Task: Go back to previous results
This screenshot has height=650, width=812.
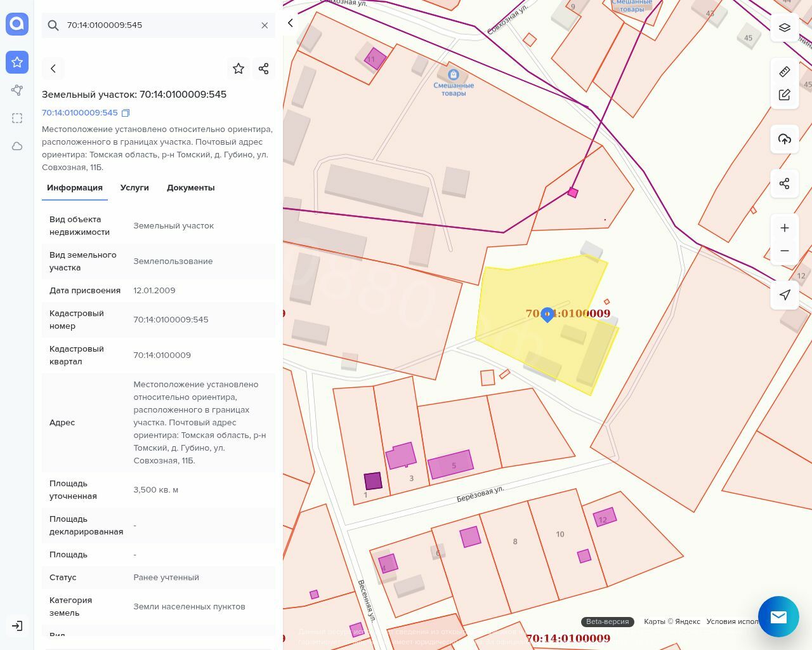Action: [53, 69]
